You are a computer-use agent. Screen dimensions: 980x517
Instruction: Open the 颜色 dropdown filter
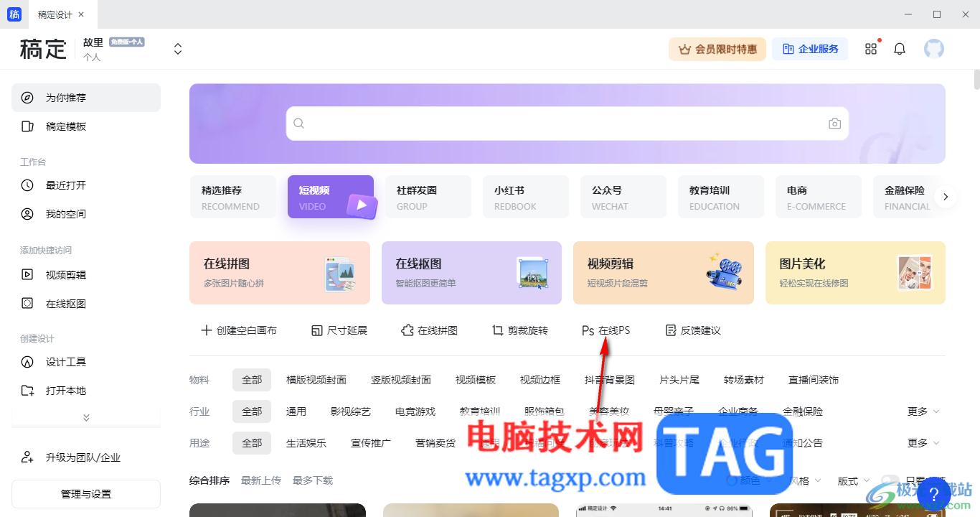coord(750,480)
